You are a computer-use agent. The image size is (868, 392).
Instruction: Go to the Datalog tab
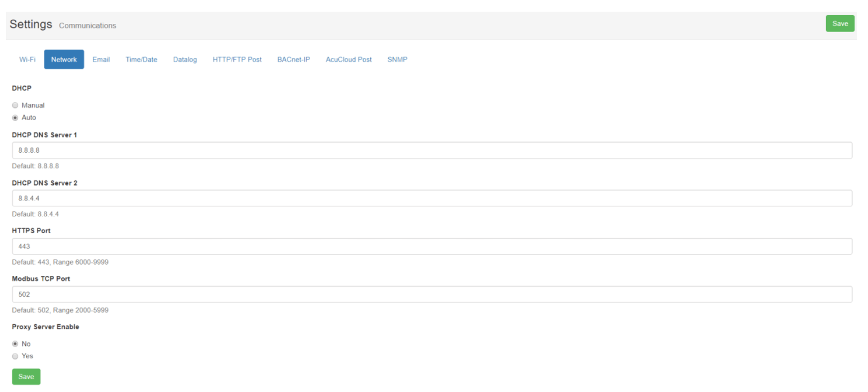pyautogui.click(x=184, y=60)
